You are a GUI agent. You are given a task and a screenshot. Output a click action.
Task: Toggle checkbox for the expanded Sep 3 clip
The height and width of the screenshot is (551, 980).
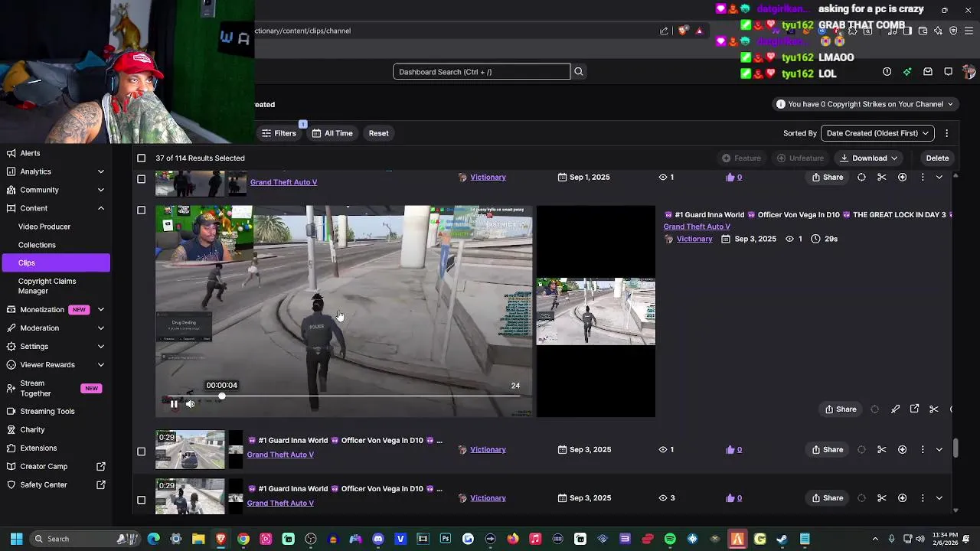[x=141, y=210]
